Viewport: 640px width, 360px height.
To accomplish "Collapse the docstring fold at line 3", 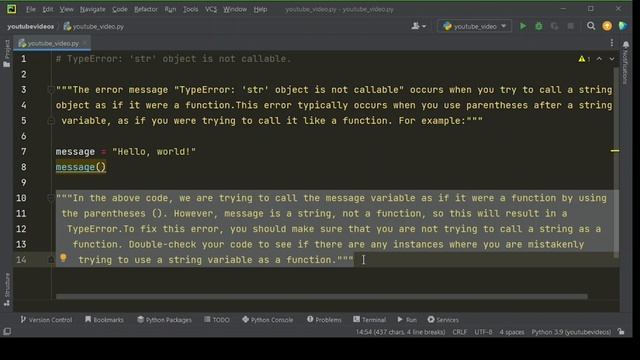I will pos(51,90).
